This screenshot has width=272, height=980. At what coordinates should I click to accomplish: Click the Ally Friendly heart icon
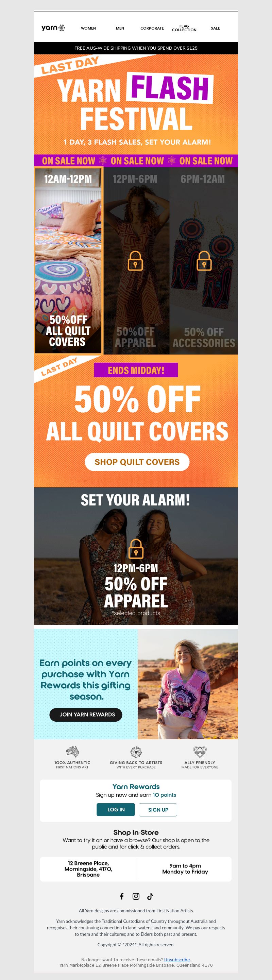[x=200, y=752]
